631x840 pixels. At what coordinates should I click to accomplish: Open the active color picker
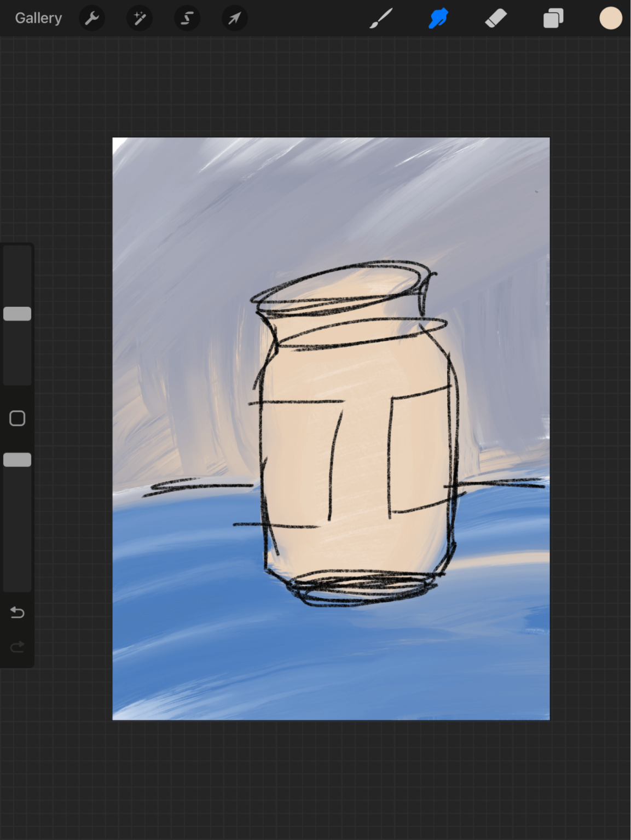pyautogui.click(x=611, y=18)
